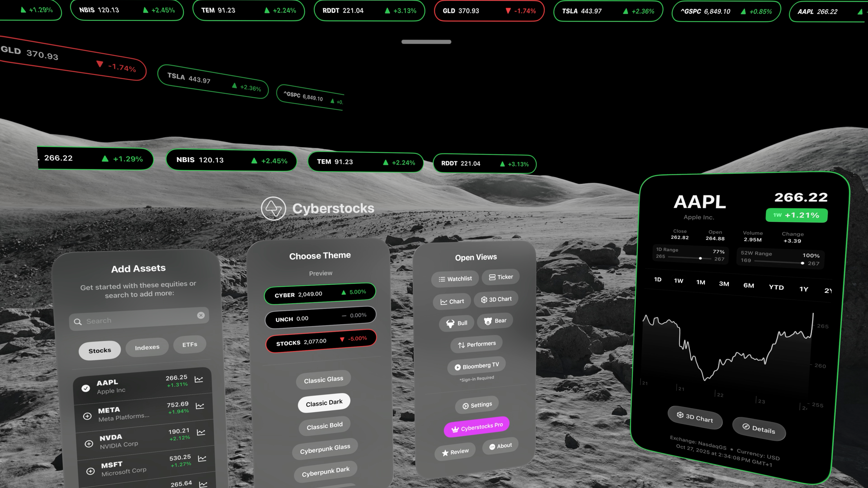This screenshot has width=868, height=488.
Task: Choose the Cyberpunk Glass theme
Action: (x=325, y=449)
